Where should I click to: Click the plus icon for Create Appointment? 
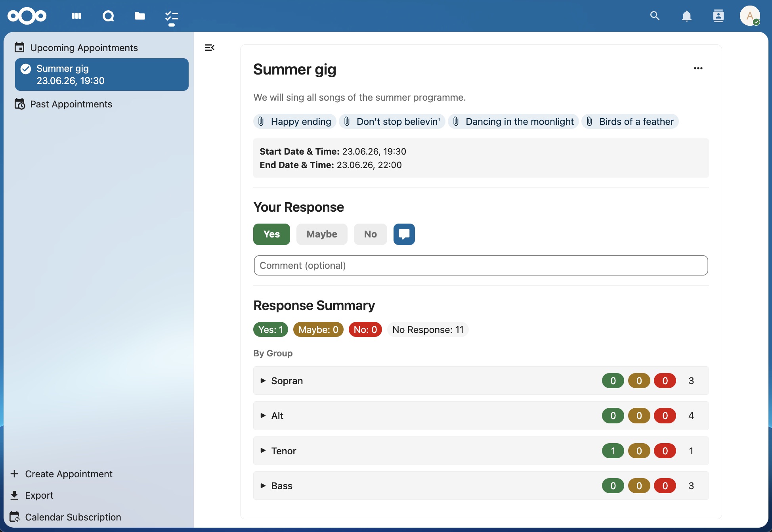(15, 474)
